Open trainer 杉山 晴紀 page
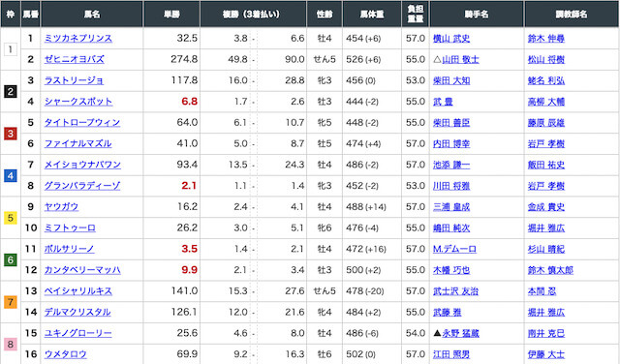Screen dimensions: 620x364 pyautogui.click(x=546, y=249)
